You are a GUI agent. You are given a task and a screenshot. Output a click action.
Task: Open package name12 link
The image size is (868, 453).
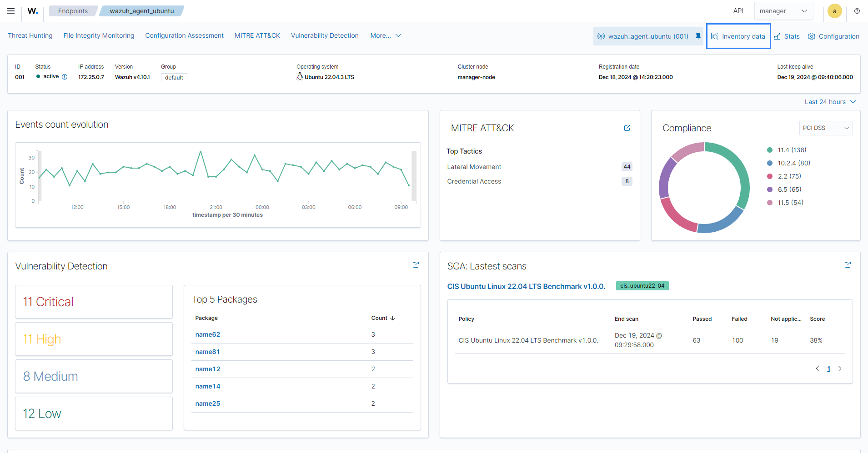pos(208,369)
